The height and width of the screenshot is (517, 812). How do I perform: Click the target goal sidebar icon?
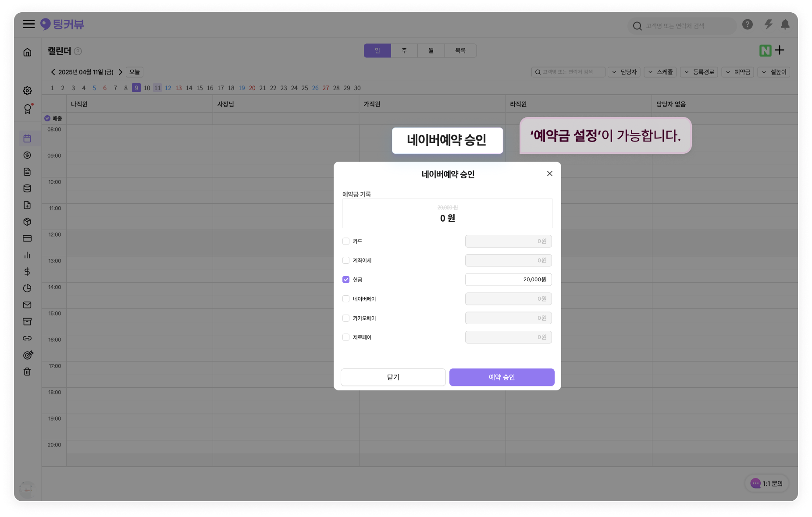pos(28,355)
